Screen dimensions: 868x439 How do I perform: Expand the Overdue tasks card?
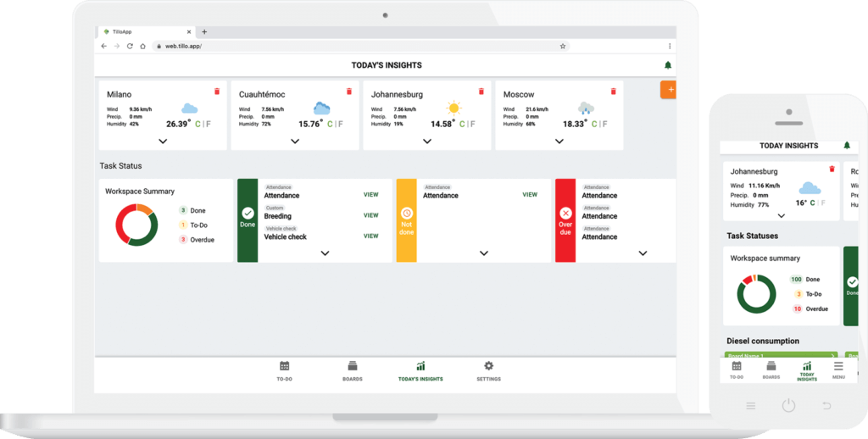[643, 253]
